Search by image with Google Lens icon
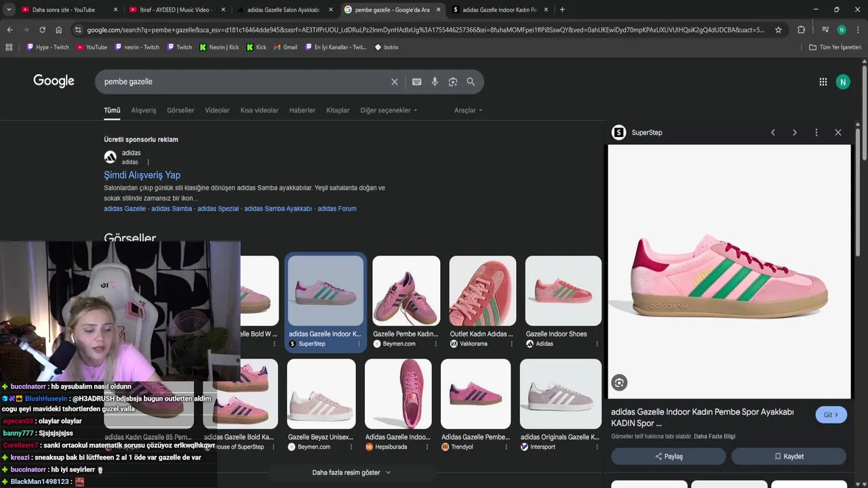Screen dimensions: 868x488 pyautogui.click(x=453, y=82)
